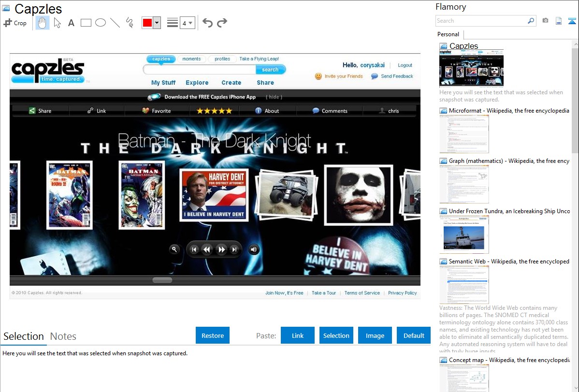The width and height of the screenshot is (579, 392).
Task: Redo the last annotation
Action: click(222, 23)
